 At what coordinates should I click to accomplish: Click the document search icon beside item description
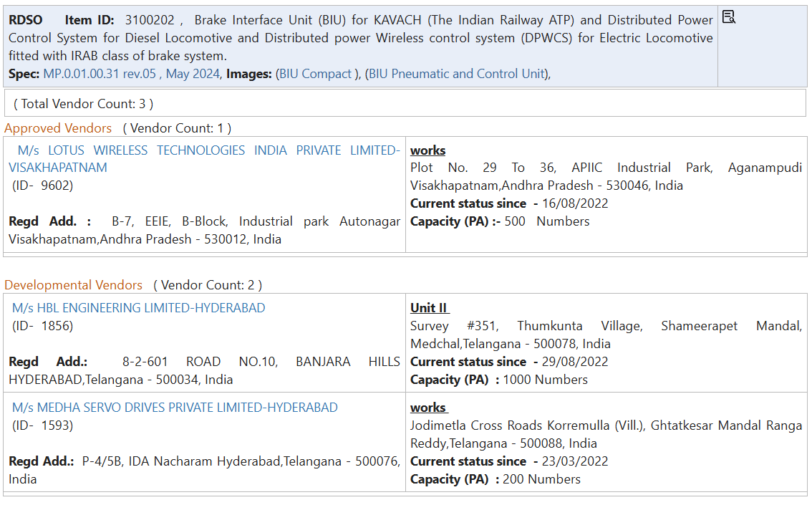729,16
